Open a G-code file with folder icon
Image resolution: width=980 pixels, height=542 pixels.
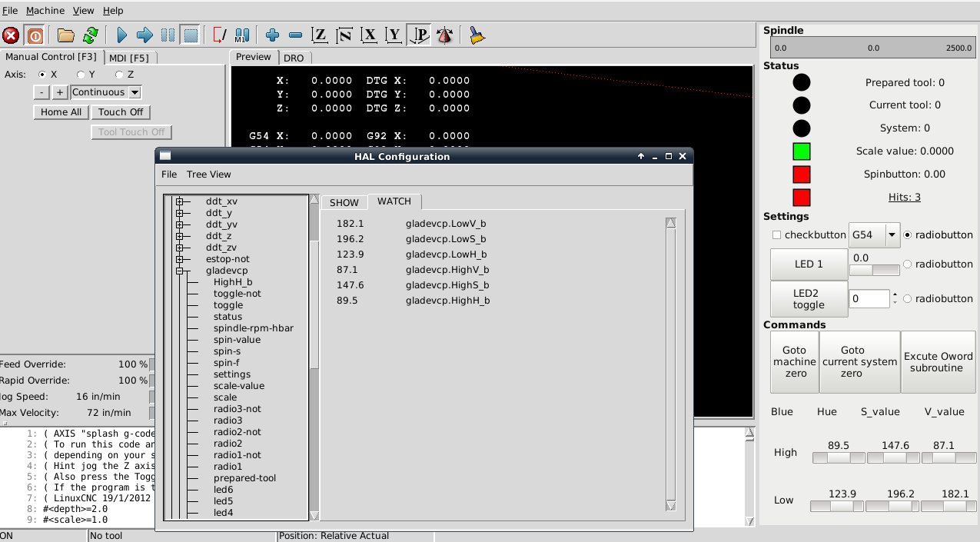point(66,35)
